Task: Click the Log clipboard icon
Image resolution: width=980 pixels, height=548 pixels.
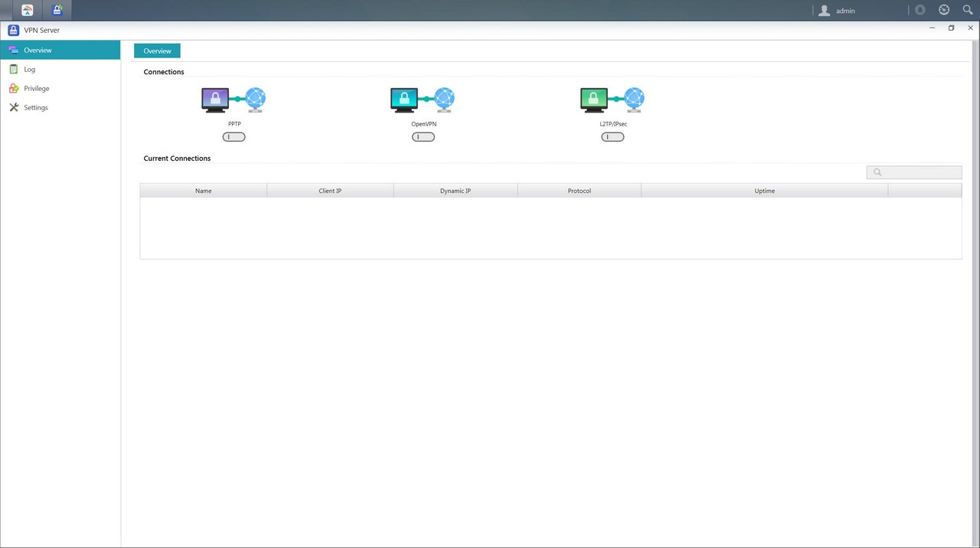Action: pyautogui.click(x=14, y=69)
